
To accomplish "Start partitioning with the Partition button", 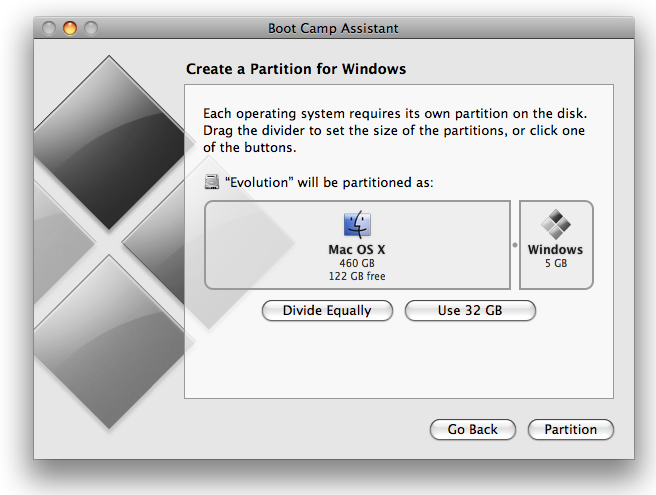I will (x=571, y=429).
